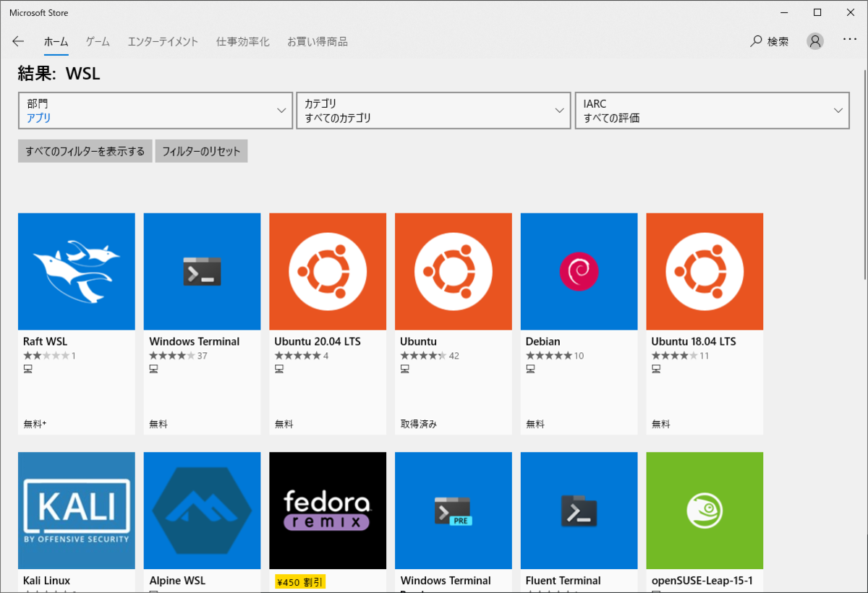
Task: Open the Alpine WSL title link
Action: 177,581
